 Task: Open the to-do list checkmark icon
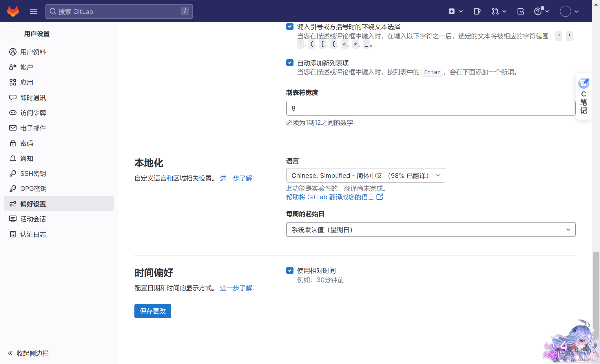point(521,11)
